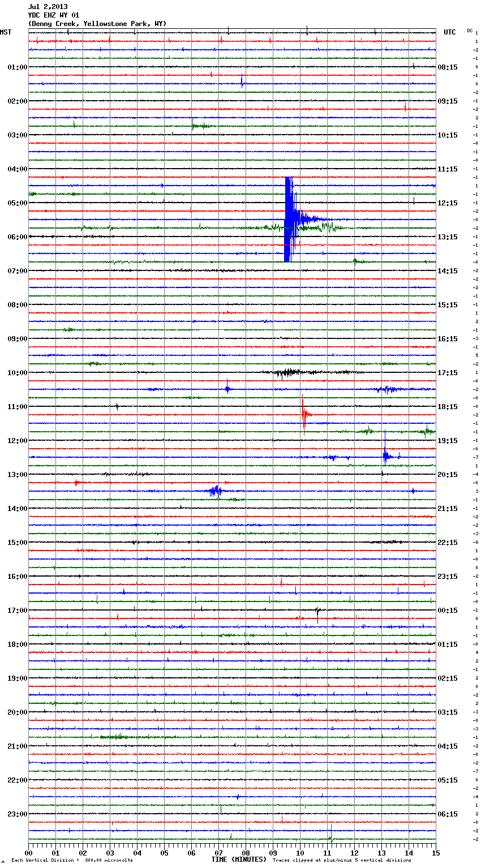Click minute tick label 07 on the time axis

click(218, 853)
